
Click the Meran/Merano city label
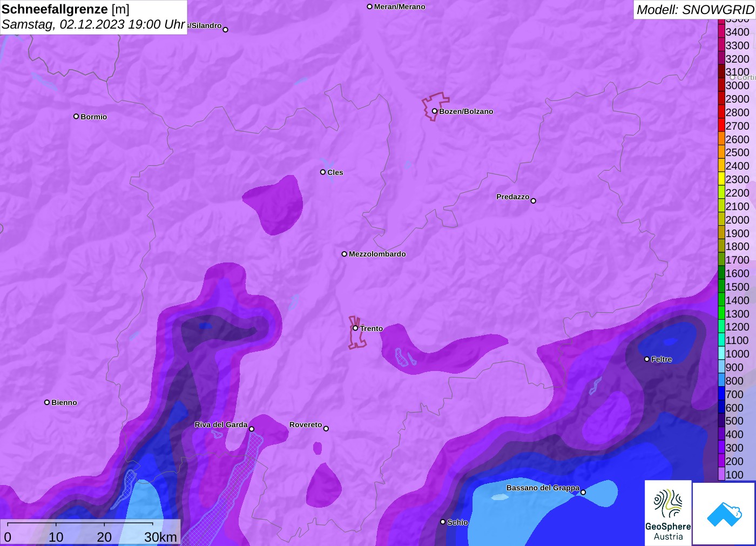point(400,6)
